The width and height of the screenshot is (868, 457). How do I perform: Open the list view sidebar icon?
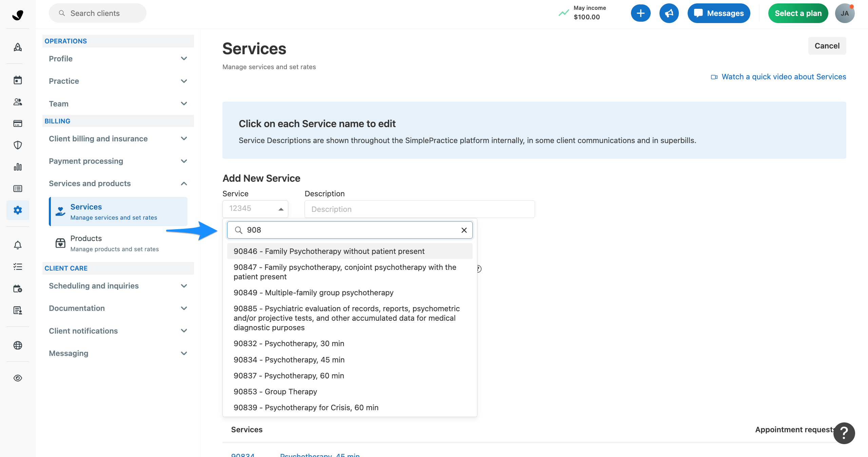18,188
